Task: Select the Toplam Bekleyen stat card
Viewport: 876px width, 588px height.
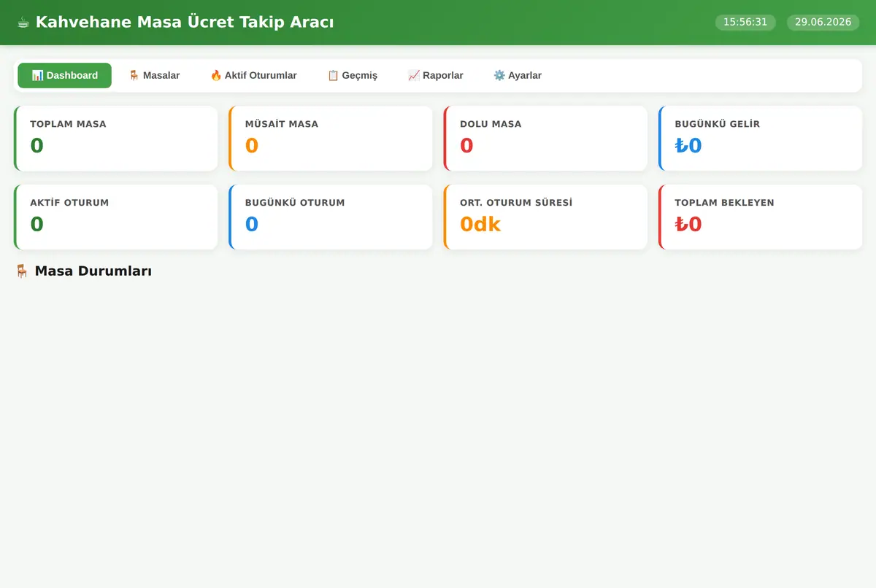Action: [x=761, y=217]
